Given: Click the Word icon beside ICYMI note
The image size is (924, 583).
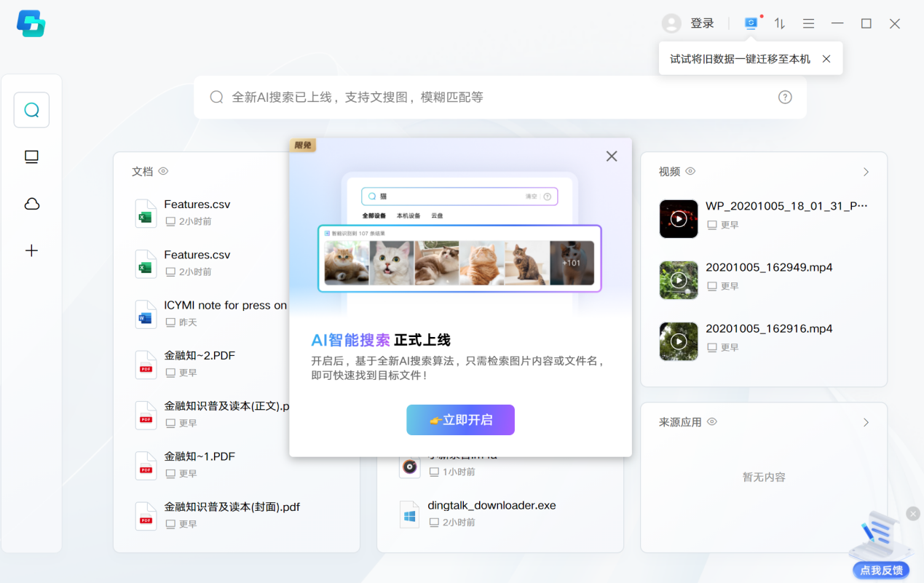Looking at the screenshot, I should (x=146, y=314).
